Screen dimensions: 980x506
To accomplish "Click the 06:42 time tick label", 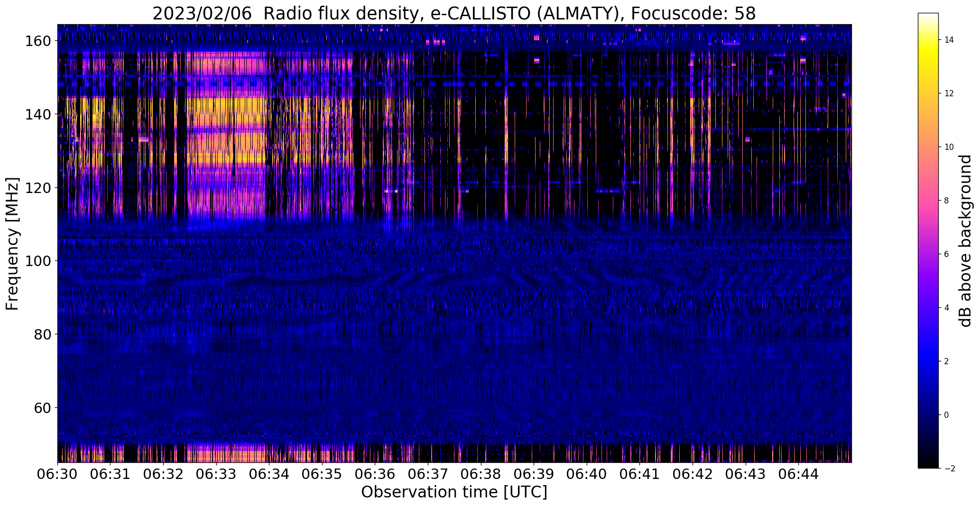I will [x=693, y=474].
